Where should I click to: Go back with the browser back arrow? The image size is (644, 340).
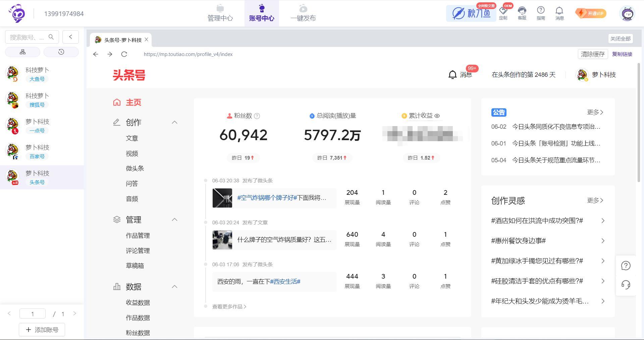click(96, 54)
